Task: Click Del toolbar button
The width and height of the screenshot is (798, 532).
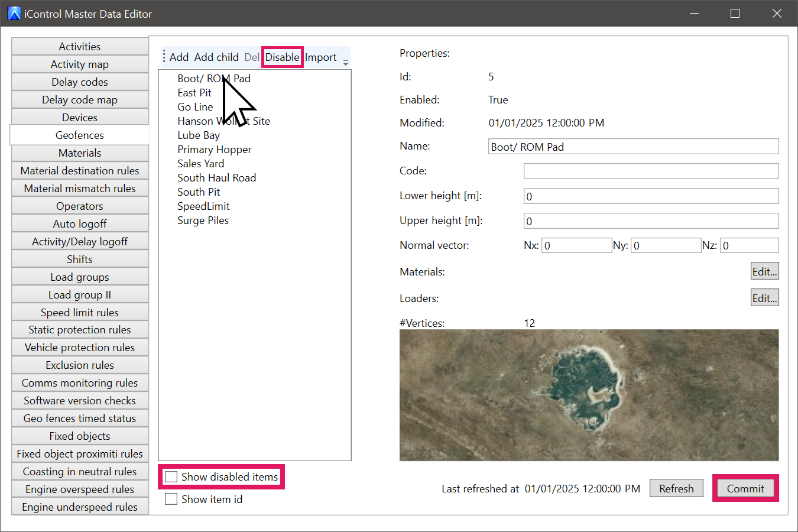Action: point(252,57)
